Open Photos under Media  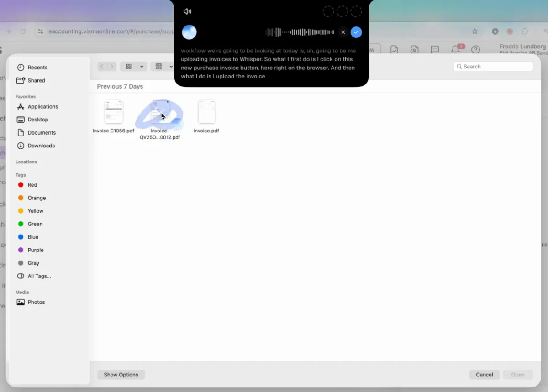[31, 302]
